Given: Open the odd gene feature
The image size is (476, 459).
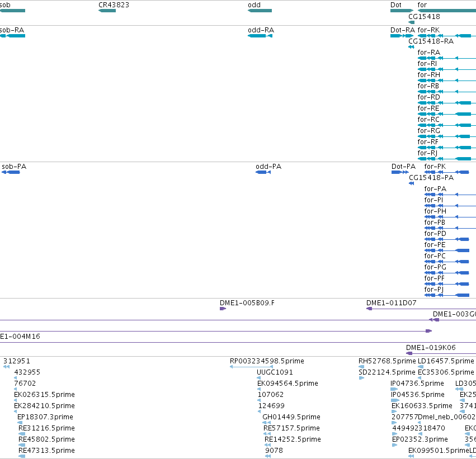Looking at the screenshot, I should [x=260, y=11].
